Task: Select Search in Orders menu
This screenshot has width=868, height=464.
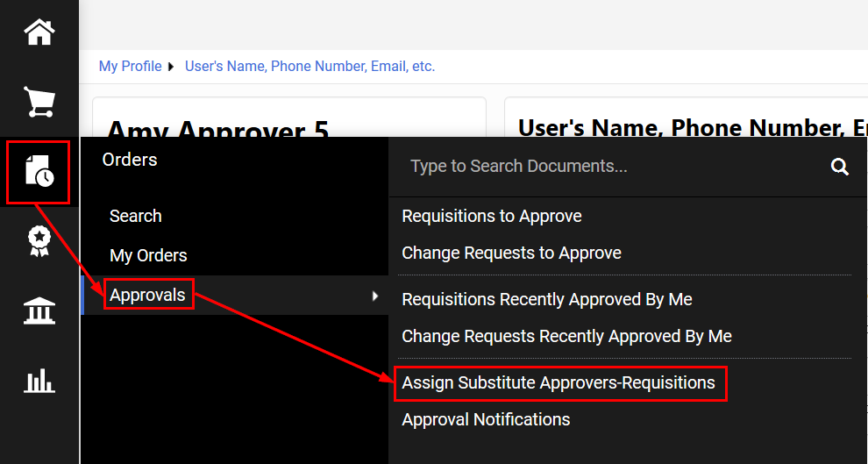Action: (x=135, y=216)
